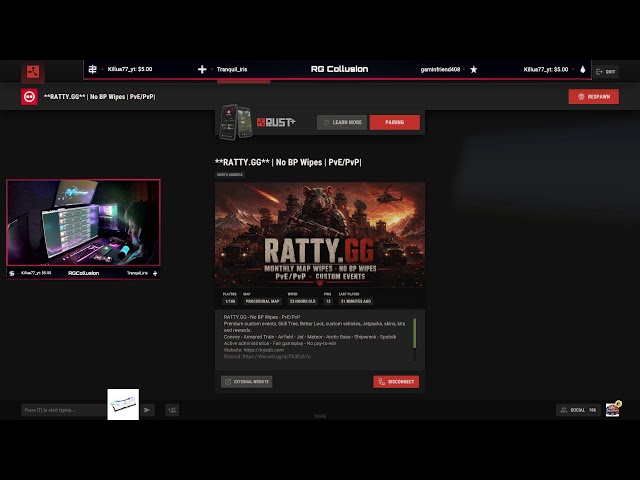Click the red server icon beside RATTY.GG title bar

(x=29, y=97)
